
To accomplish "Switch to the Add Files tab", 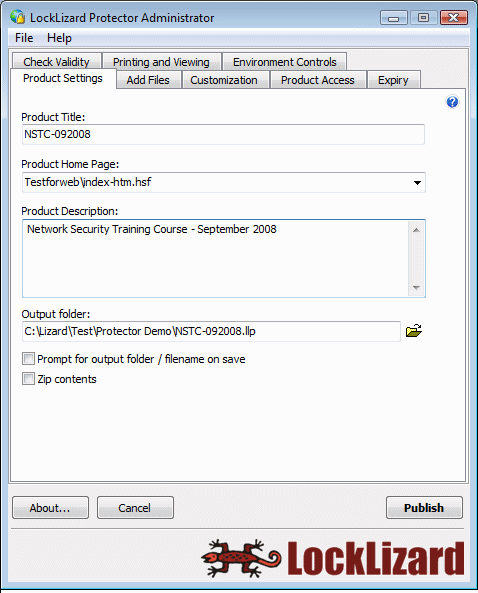I will 148,80.
